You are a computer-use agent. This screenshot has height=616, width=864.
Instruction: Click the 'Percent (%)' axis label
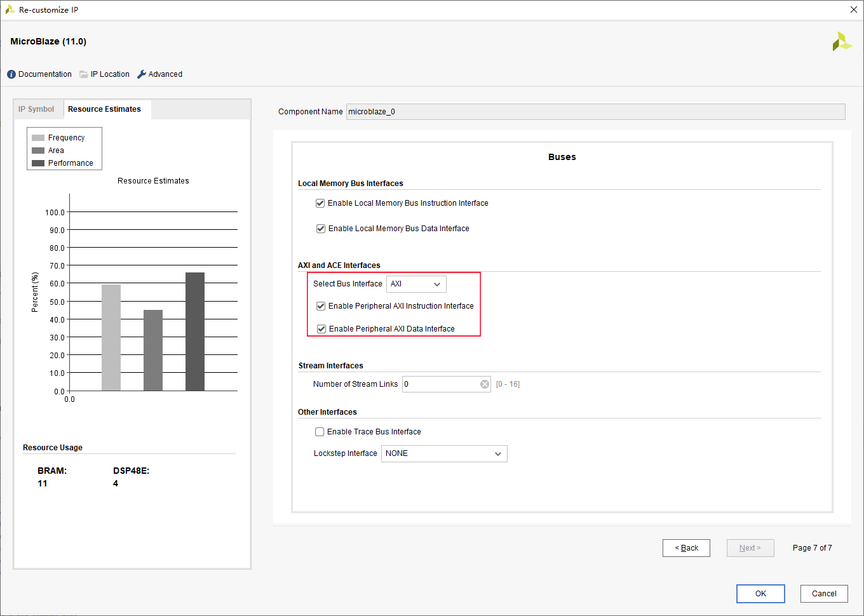pyautogui.click(x=35, y=292)
